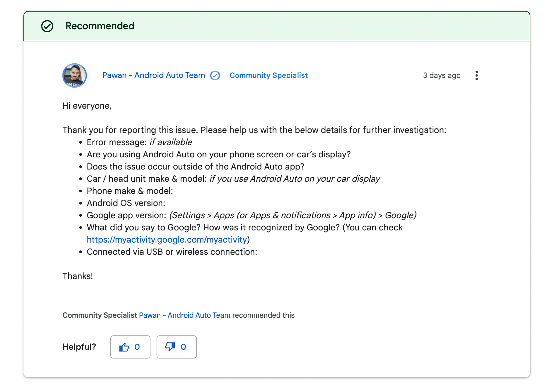Open Pawan - Android Auto Team profile link in header
Screen dimensions: 555x392
tap(154, 75)
